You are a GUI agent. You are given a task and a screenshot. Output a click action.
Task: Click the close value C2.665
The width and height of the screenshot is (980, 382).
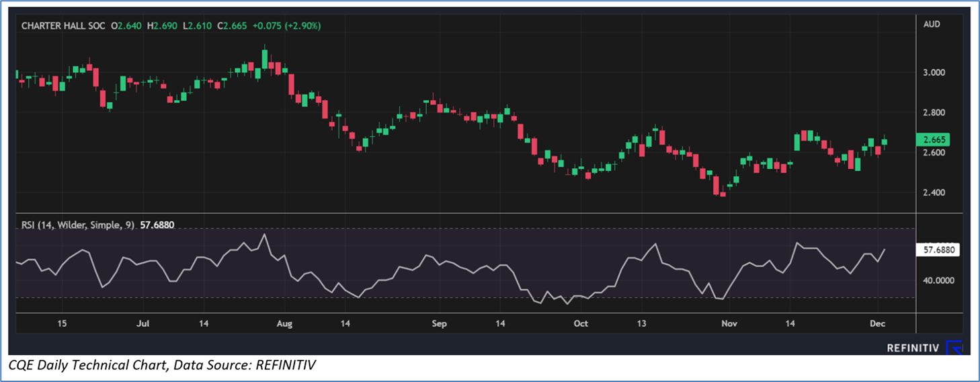233,26
